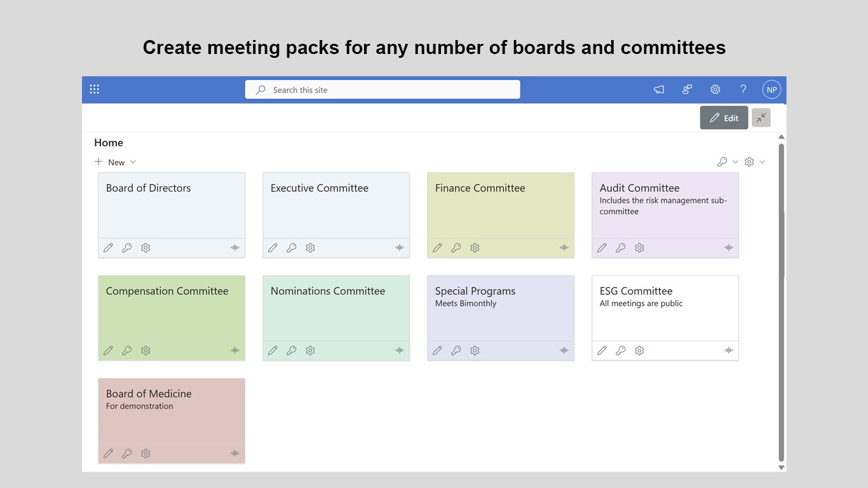Screen dimensions: 868x488
Task: Open the key permissions icon on Finance Committee
Action: coord(456,248)
